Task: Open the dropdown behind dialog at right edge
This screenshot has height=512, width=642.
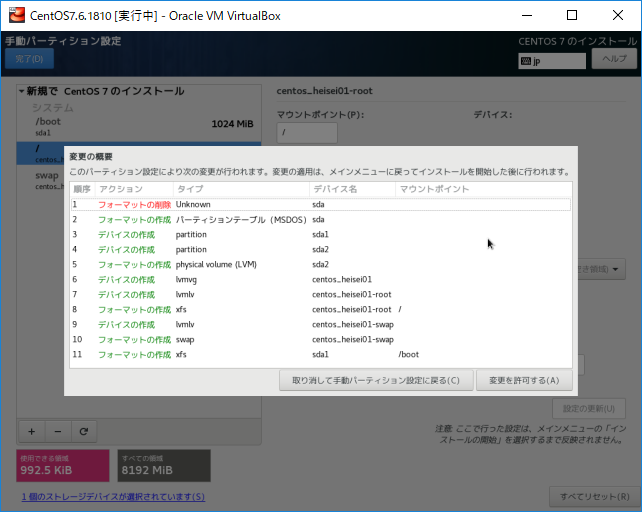Action: click(x=601, y=269)
